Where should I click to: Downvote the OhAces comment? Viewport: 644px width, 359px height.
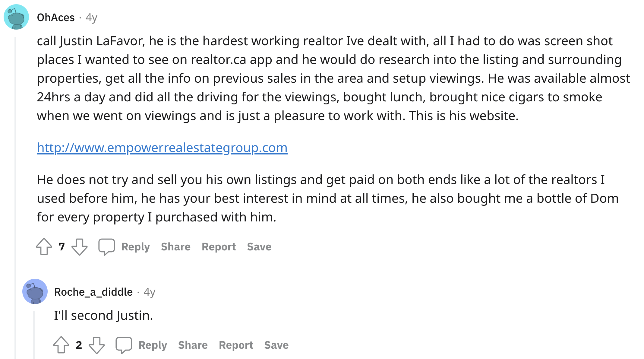(79, 246)
